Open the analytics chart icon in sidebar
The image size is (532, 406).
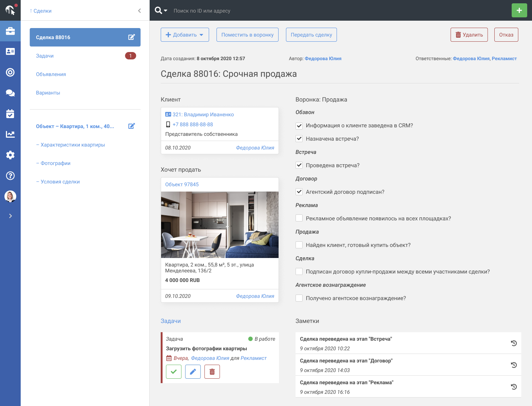pyautogui.click(x=10, y=134)
